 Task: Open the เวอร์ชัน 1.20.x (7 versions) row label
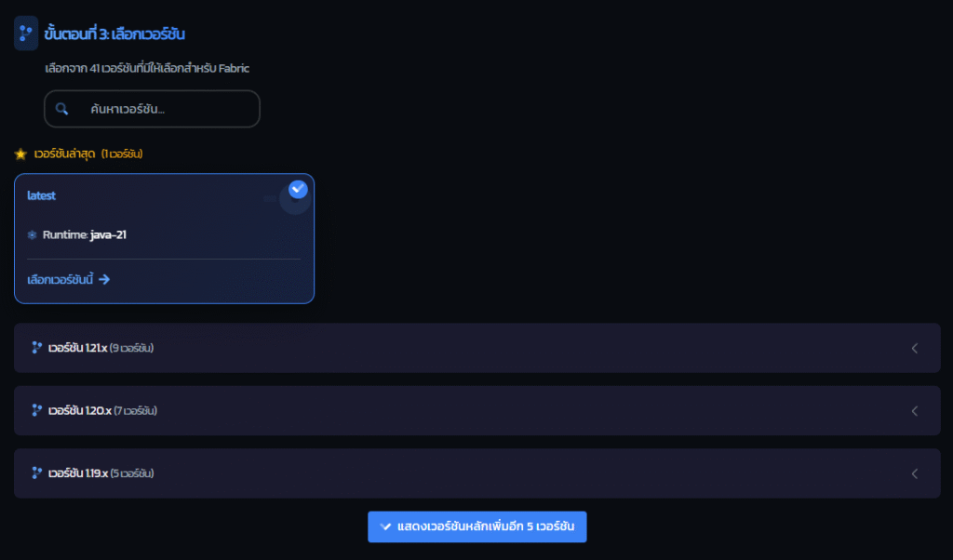101,410
